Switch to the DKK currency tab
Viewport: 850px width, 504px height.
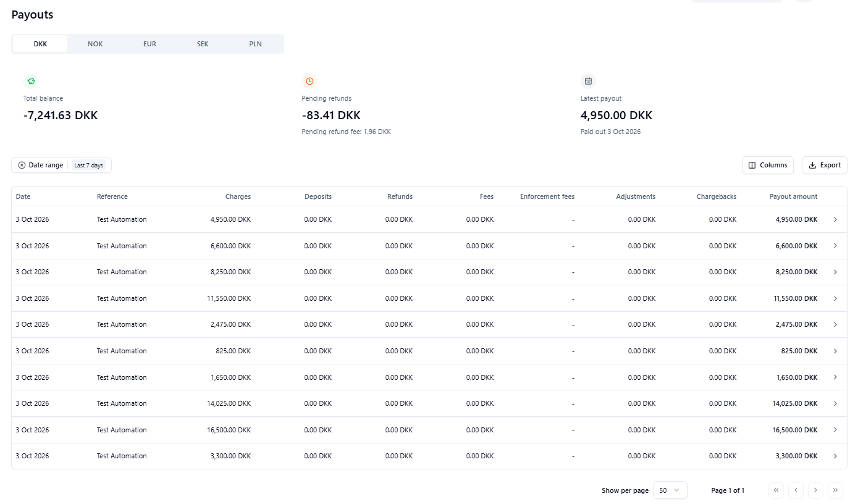click(40, 44)
